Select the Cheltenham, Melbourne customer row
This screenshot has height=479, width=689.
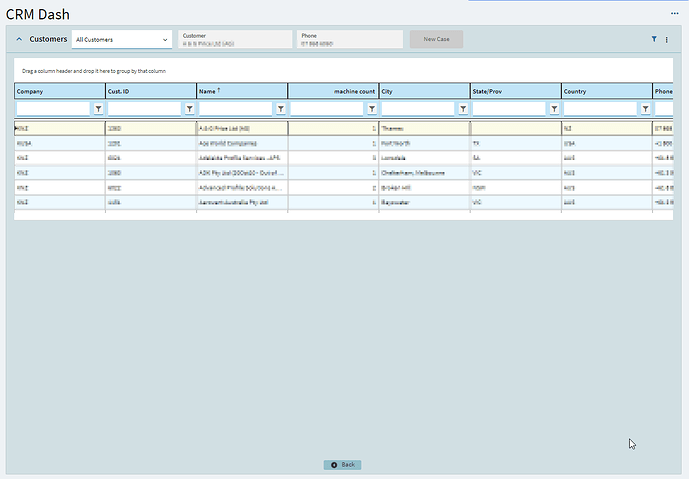click(x=344, y=173)
